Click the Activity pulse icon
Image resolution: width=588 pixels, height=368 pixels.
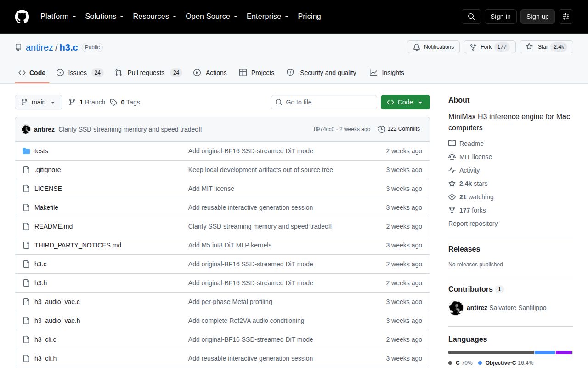[452, 170]
